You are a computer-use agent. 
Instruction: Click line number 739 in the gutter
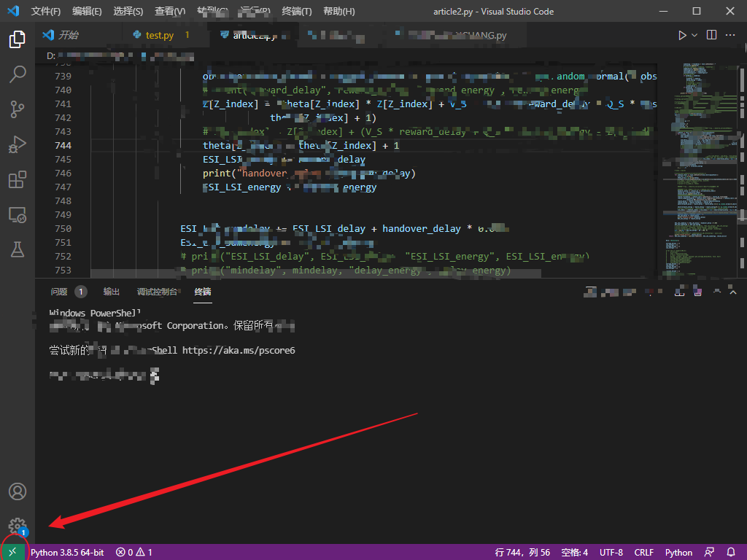point(63,76)
